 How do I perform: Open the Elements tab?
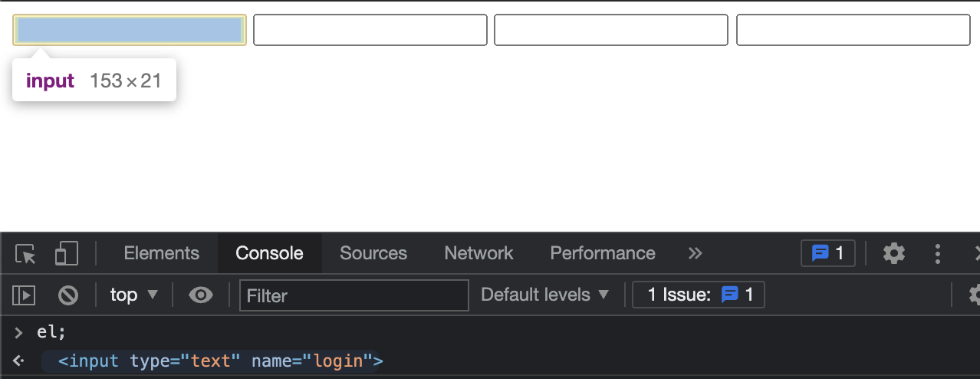161,253
